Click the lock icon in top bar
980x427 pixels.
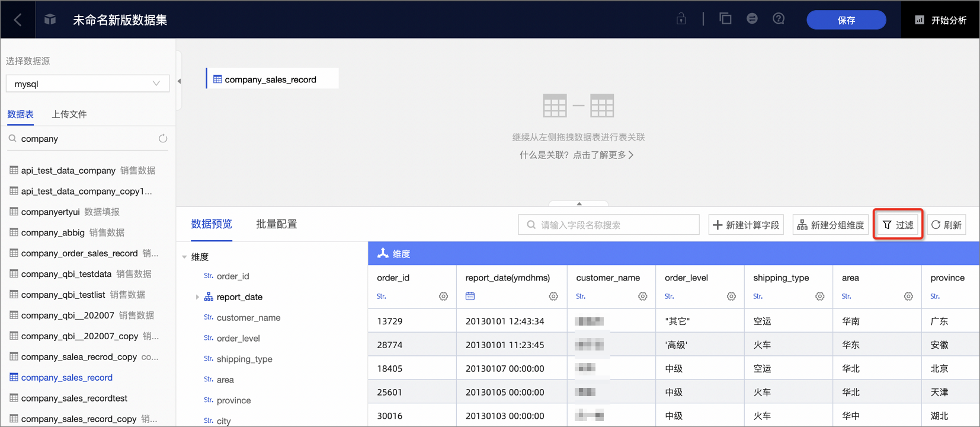point(681,19)
